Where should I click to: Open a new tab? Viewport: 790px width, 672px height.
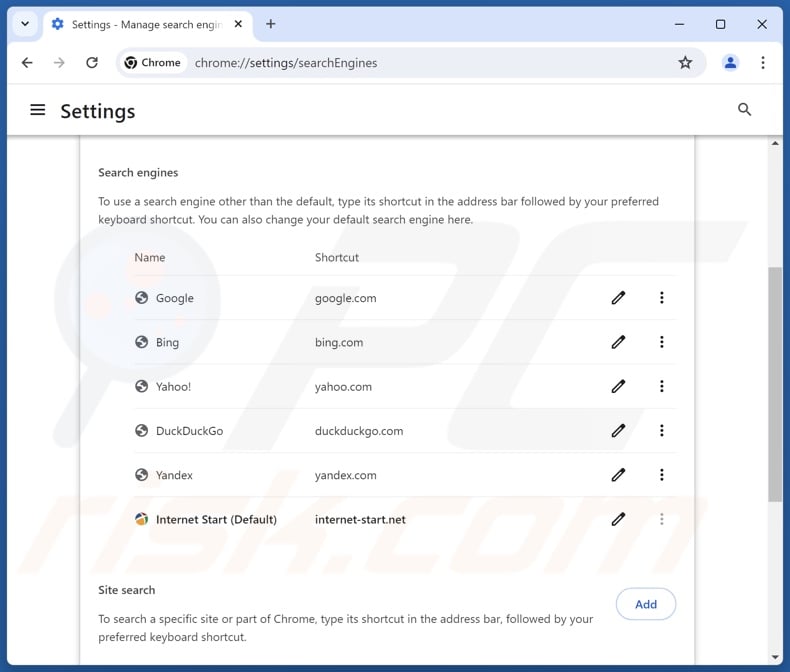coord(270,24)
